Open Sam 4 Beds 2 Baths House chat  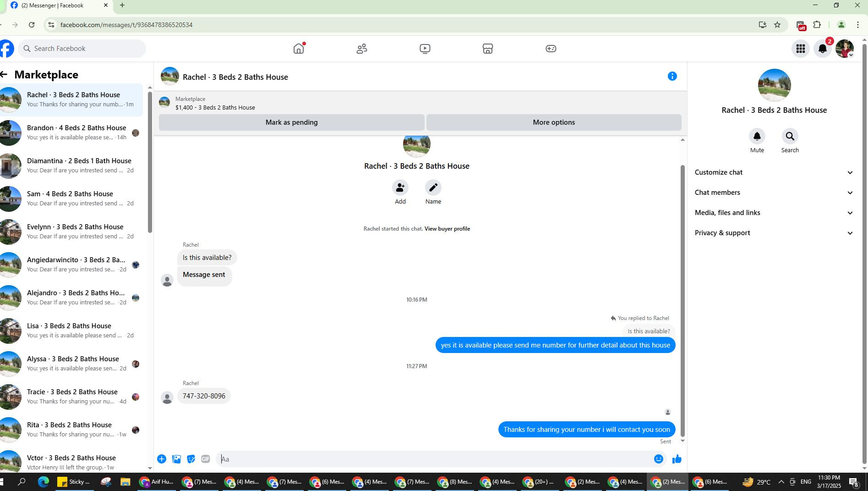coord(71,199)
